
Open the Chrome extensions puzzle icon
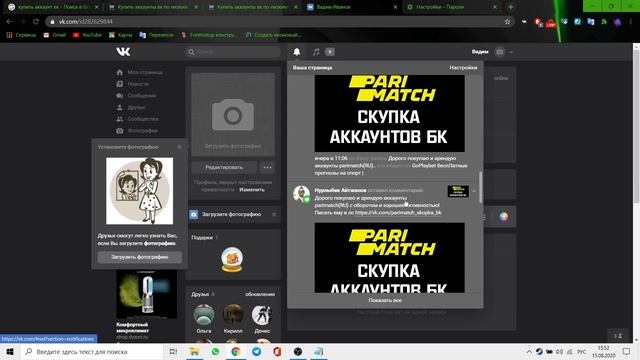pos(604,22)
